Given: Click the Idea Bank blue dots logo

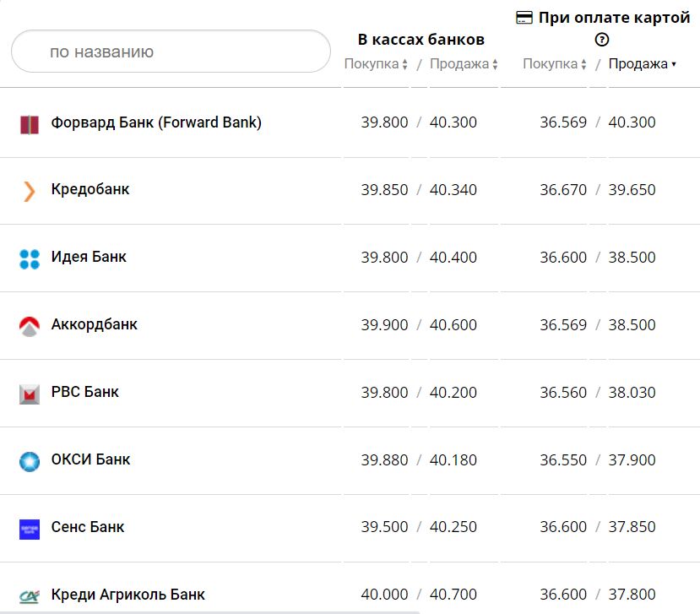Looking at the screenshot, I should [x=30, y=258].
